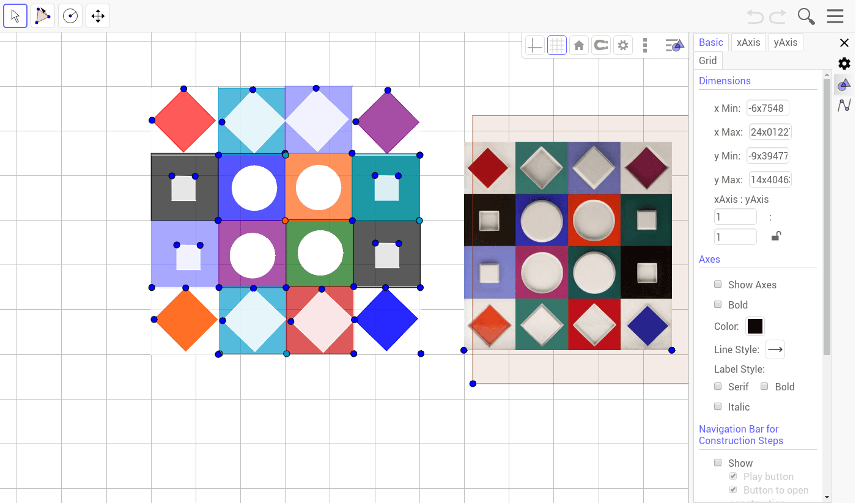Click the orange square with white circle
856x504 pixels.
[319, 187]
